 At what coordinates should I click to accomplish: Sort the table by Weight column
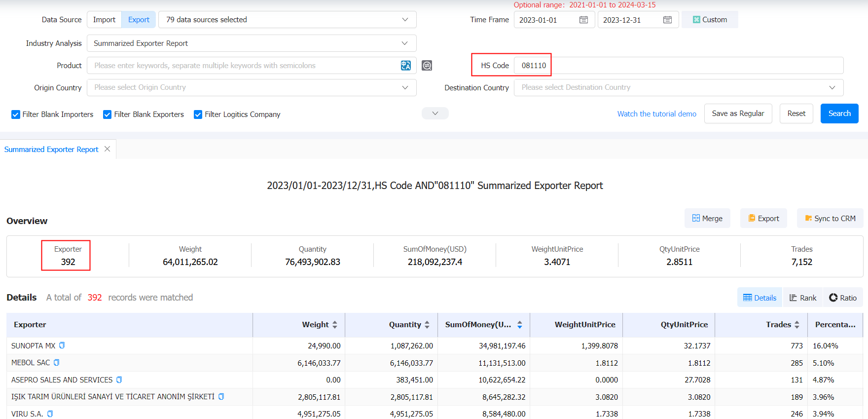pos(334,325)
